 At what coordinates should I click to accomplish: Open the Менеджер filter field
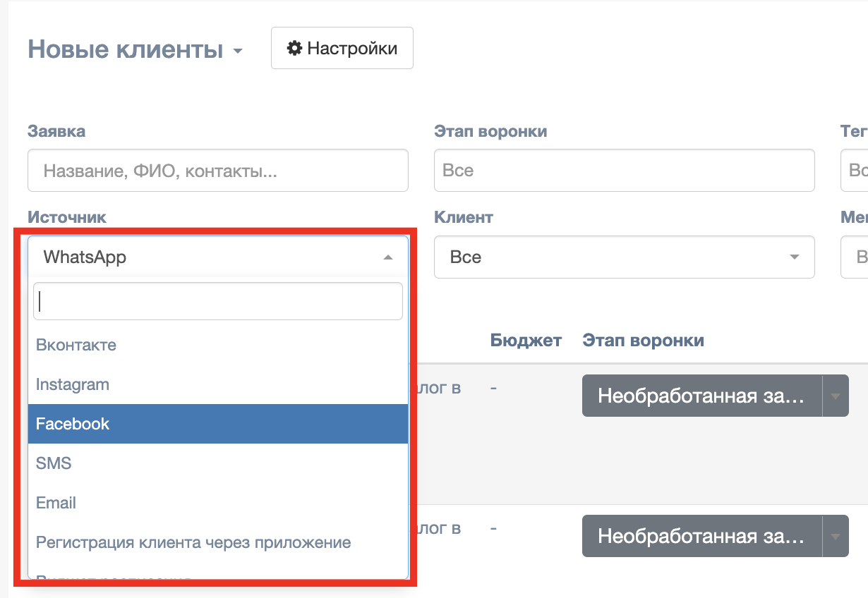pos(855,257)
